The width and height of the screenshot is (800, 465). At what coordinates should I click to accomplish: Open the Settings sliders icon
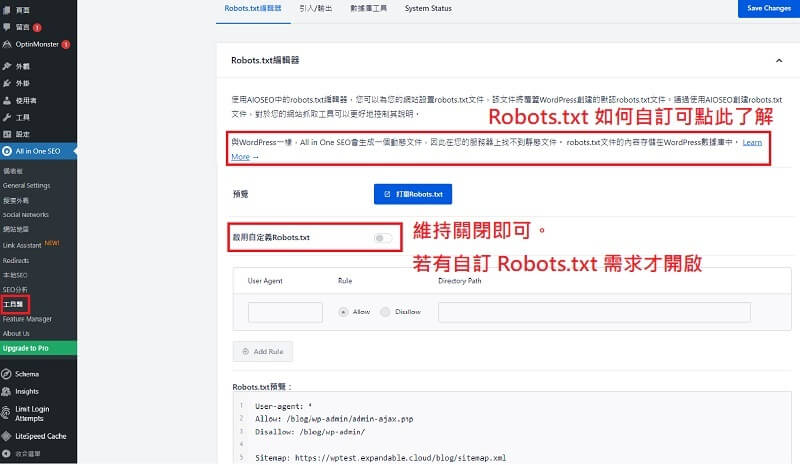pyautogui.click(x=7, y=134)
